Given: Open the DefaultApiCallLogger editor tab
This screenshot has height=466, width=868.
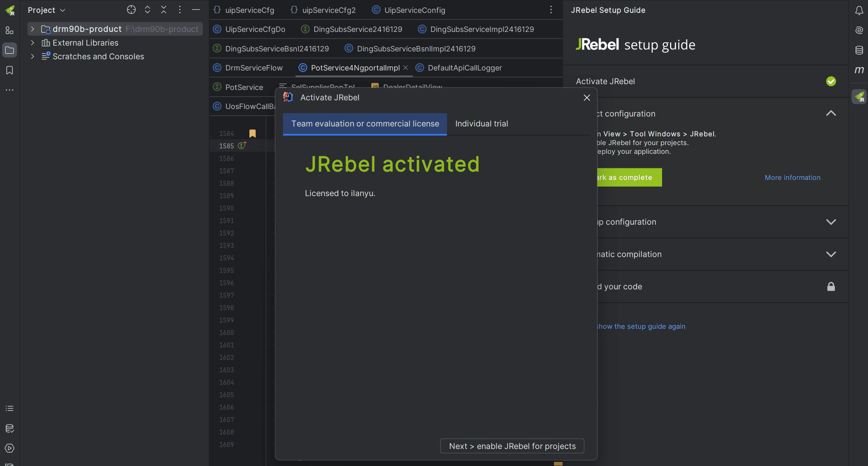Looking at the screenshot, I should tap(459, 68).
